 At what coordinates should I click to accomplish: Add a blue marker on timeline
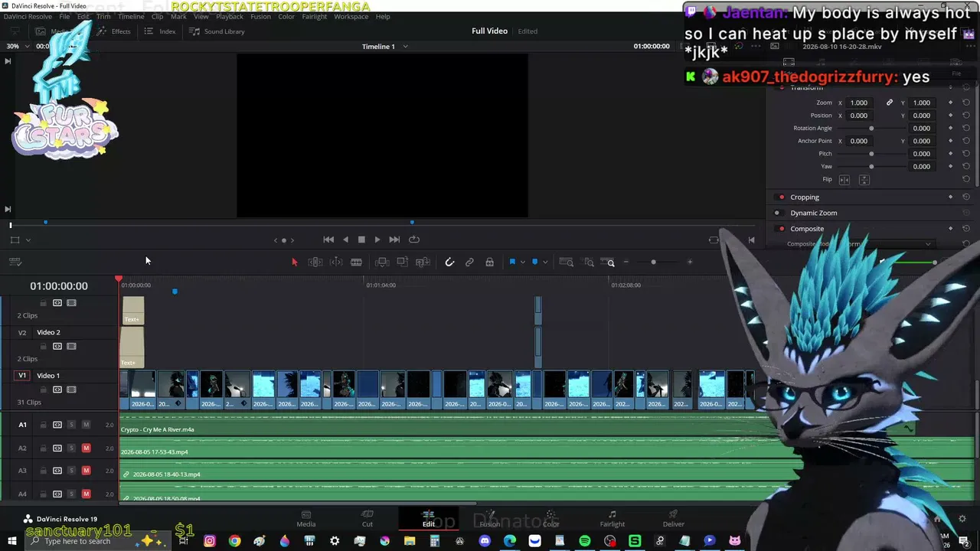pyautogui.click(x=534, y=262)
